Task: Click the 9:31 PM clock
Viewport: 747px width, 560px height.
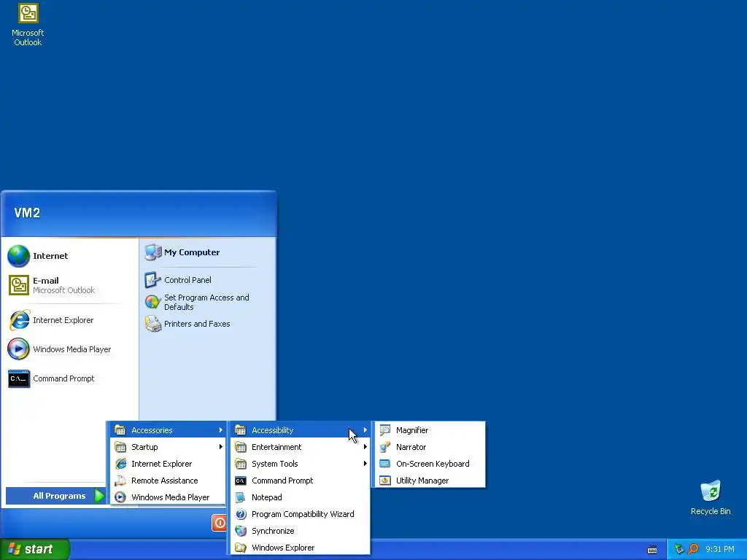Action: pos(720,549)
